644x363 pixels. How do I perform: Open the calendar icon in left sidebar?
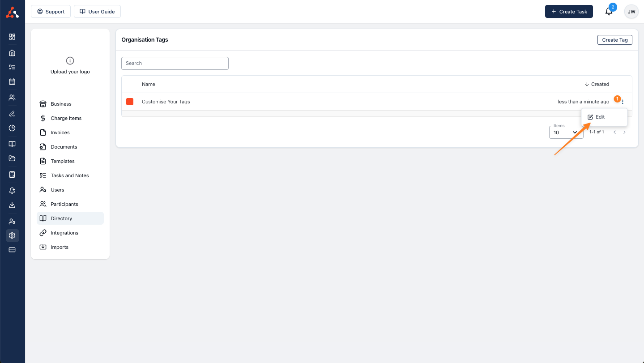point(12,81)
